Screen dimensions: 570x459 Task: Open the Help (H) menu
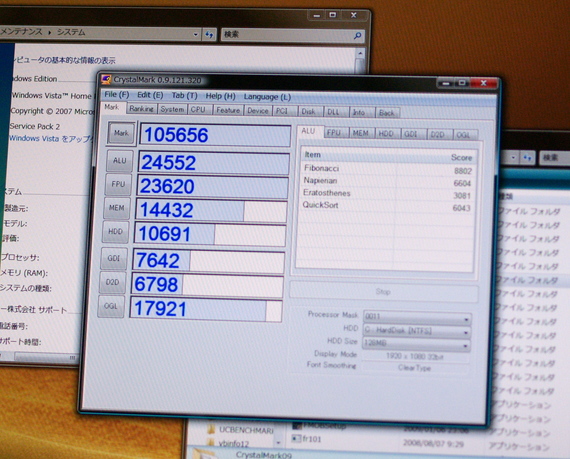(x=220, y=96)
